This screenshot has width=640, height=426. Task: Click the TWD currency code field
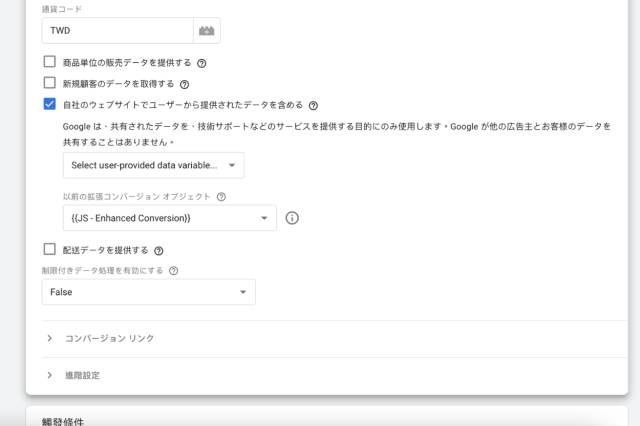click(118, 31)
